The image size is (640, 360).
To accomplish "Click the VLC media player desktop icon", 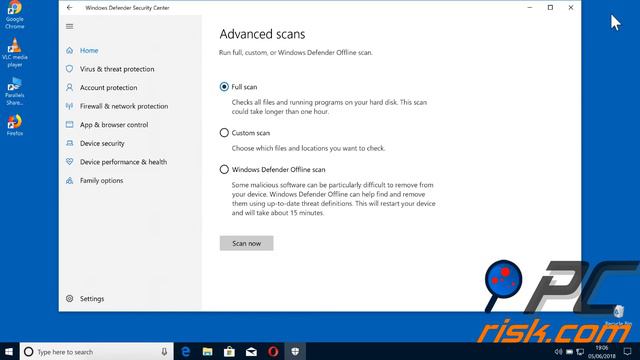I will point(15,53).
